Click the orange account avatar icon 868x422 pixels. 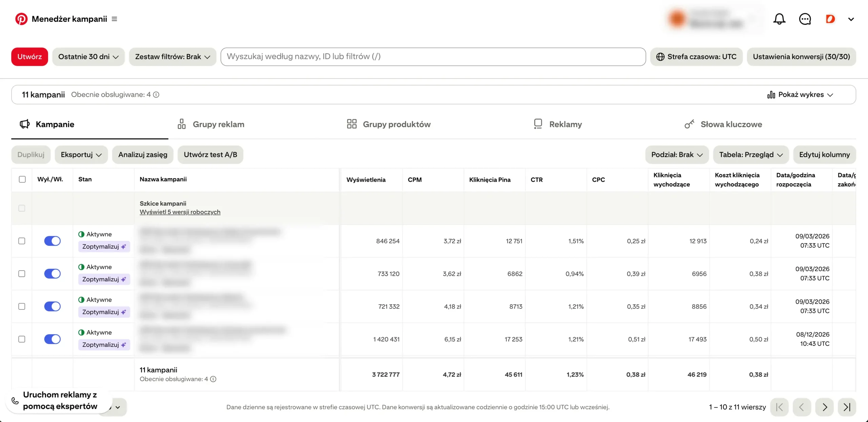click(x=830, y=19)
